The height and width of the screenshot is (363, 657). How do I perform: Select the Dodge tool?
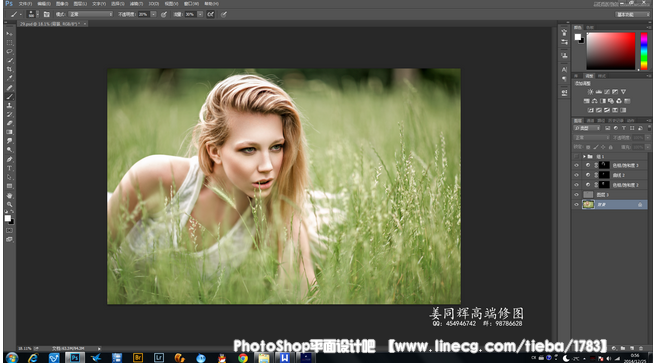point(9,150)
